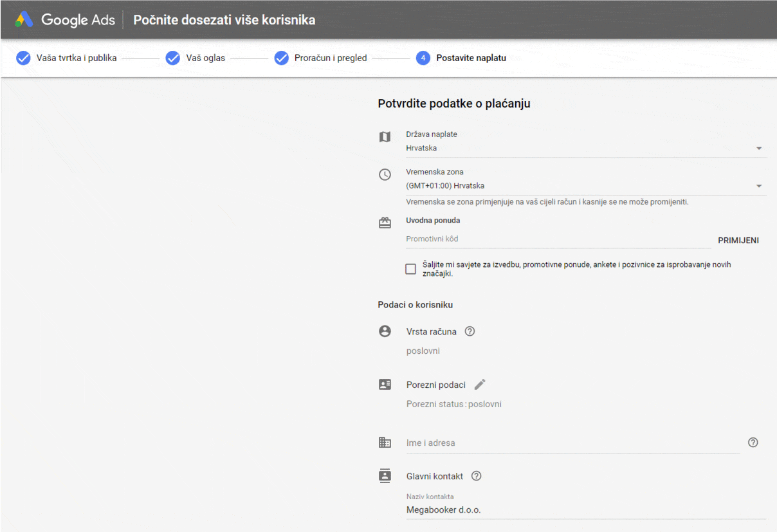Click the map icon beside Država naplate
This screenshot has width=777, height=532.
pyautogui.click(x=385, y=137)
